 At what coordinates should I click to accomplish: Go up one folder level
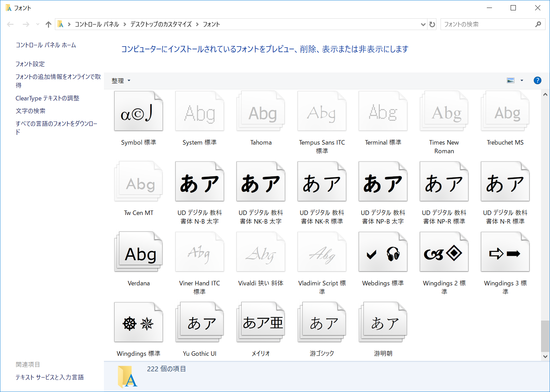(x=48, y=24)
